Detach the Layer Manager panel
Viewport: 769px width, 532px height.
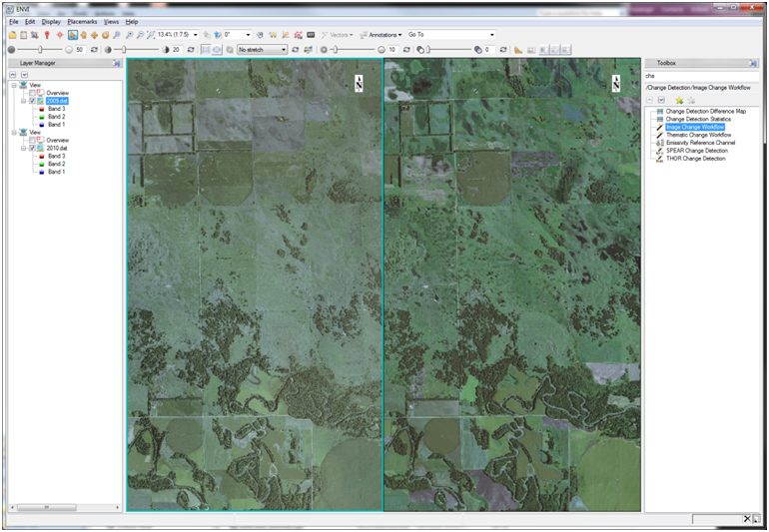coord(117,63)
